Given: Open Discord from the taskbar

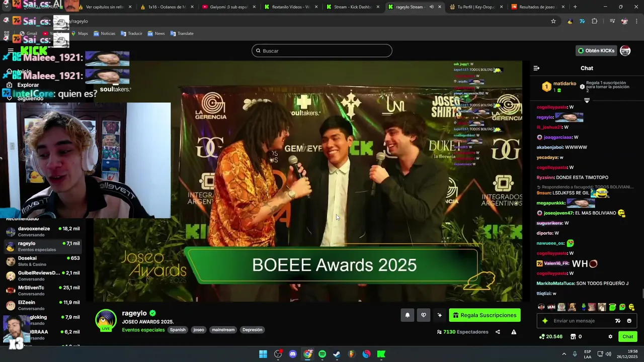Looking at the screenshot, I should [293, 354].
